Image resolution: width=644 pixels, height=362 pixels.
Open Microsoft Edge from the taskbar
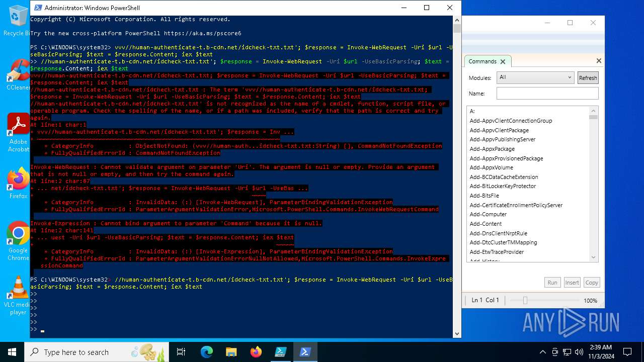[x=207, y=352]
